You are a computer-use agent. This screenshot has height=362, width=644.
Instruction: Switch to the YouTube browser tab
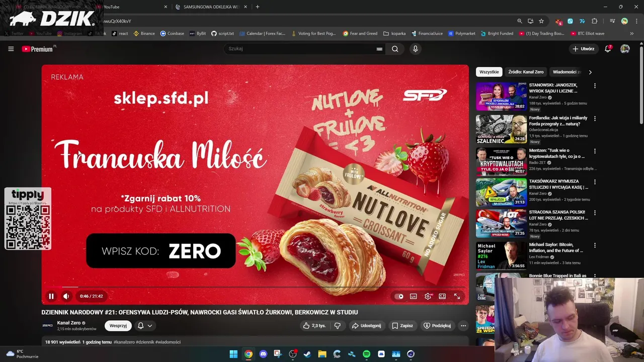coord(132,7)
